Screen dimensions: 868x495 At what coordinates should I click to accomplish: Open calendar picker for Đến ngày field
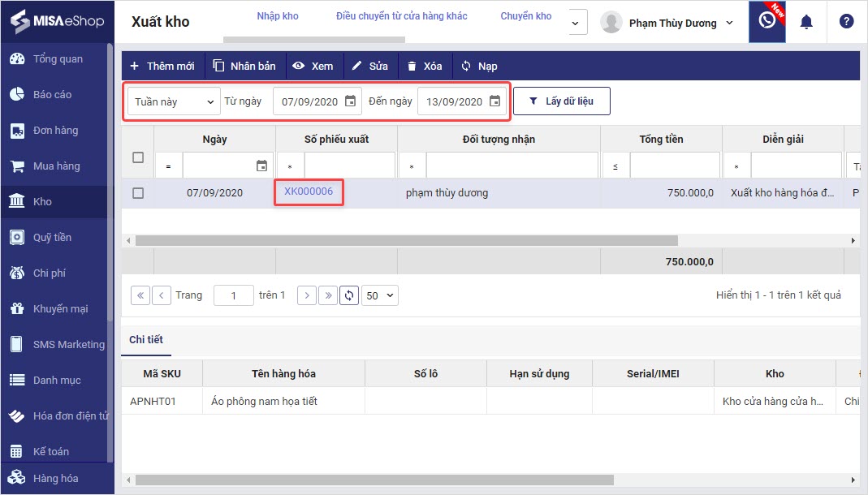pos(494,101)
